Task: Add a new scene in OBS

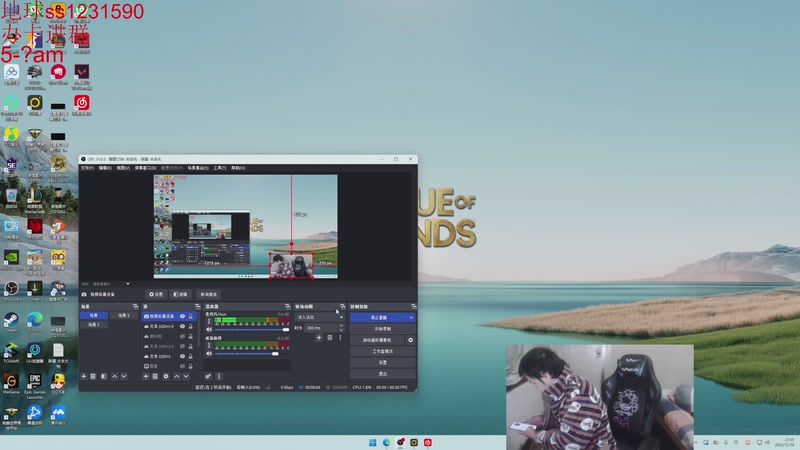Action: pos(84,377)
